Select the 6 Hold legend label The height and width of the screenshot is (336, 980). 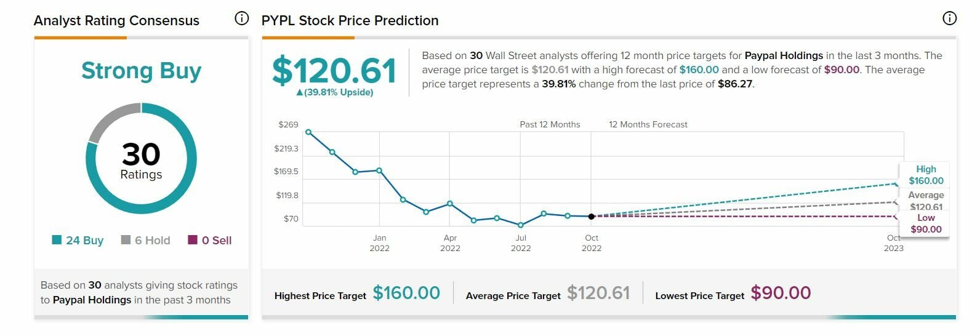152,241
